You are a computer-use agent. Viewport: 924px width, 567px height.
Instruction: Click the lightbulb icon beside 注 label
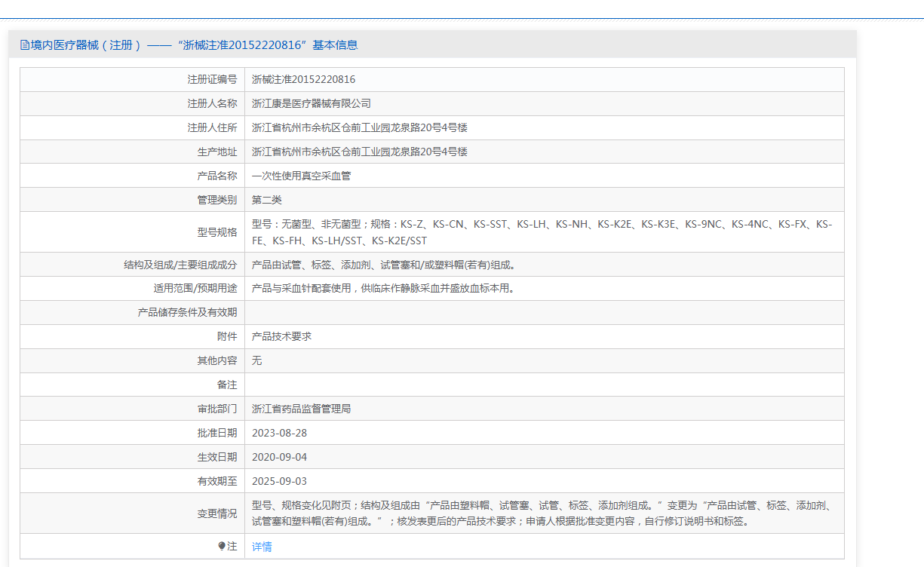coord(222,546)
